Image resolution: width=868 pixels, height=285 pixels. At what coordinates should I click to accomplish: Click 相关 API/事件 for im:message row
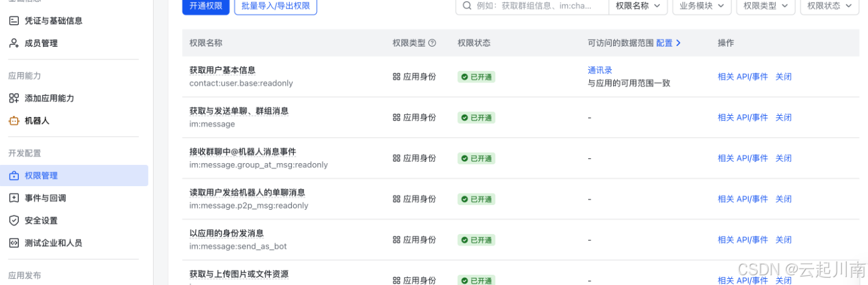(x=742, y=118)
